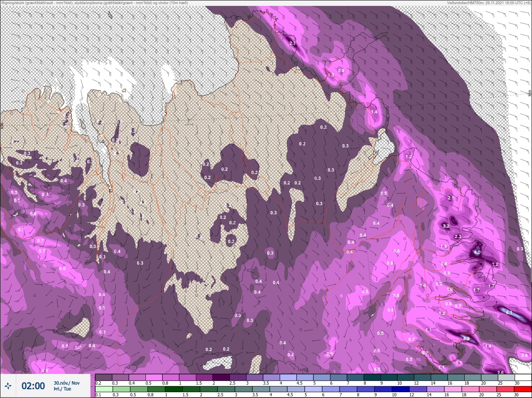
Task: Click the 4.9 precipitation value on map
Action: point(466,339)
